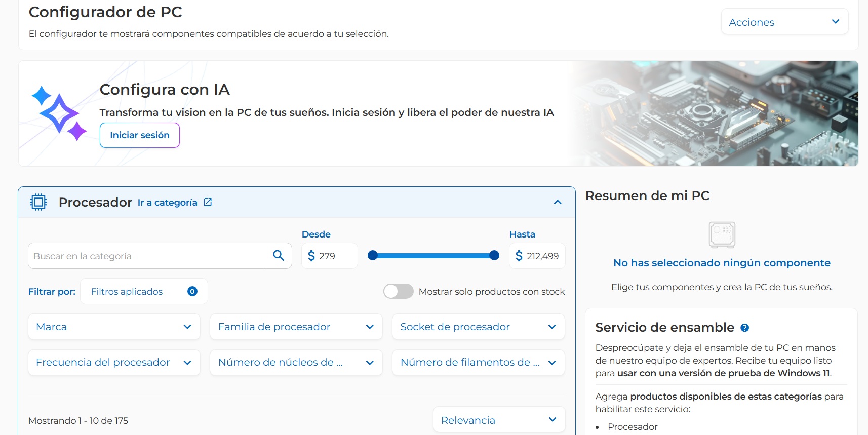The width and height of the screenshot is (868, 435).
Task: Click the help icon next to Servicio de ensamble
Action: pyautogui.click(x=744, y=328)
